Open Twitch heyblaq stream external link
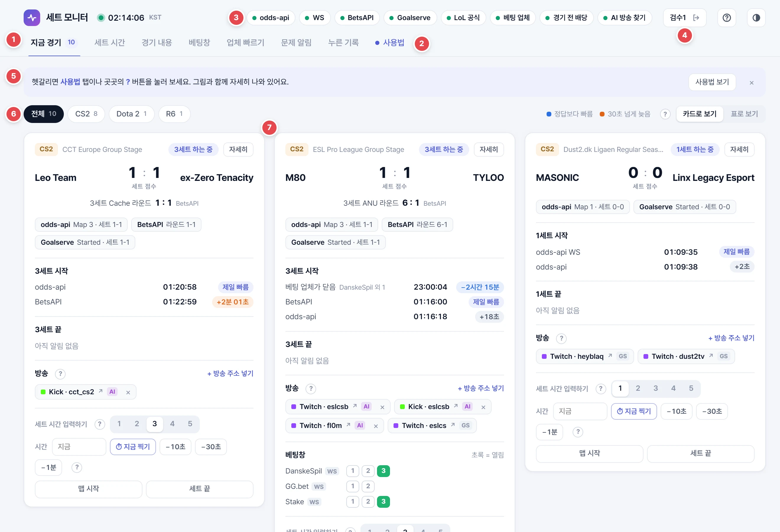Screen dimensions: 780x532 pyautogui.click(x=610, y=356)
